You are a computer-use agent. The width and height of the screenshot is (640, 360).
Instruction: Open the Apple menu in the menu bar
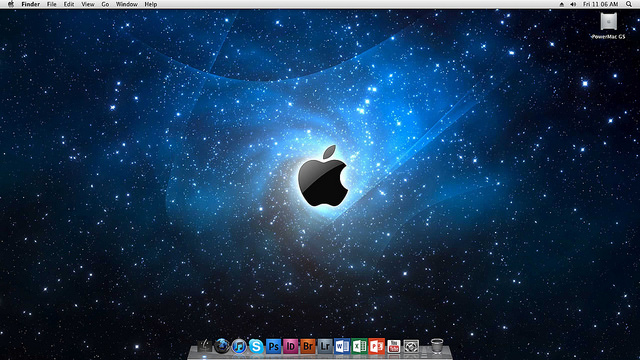tap(11, 4)
